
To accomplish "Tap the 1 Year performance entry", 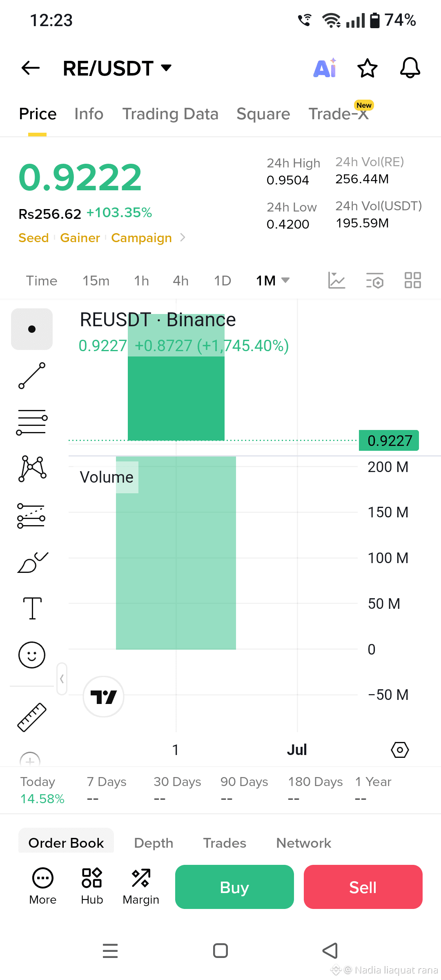I will coord(373,790).
